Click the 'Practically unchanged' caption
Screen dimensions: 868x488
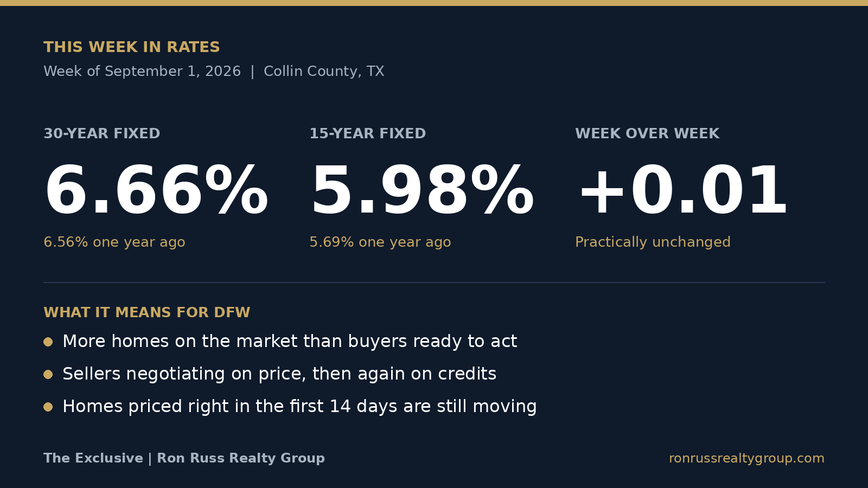click(653, 242)
